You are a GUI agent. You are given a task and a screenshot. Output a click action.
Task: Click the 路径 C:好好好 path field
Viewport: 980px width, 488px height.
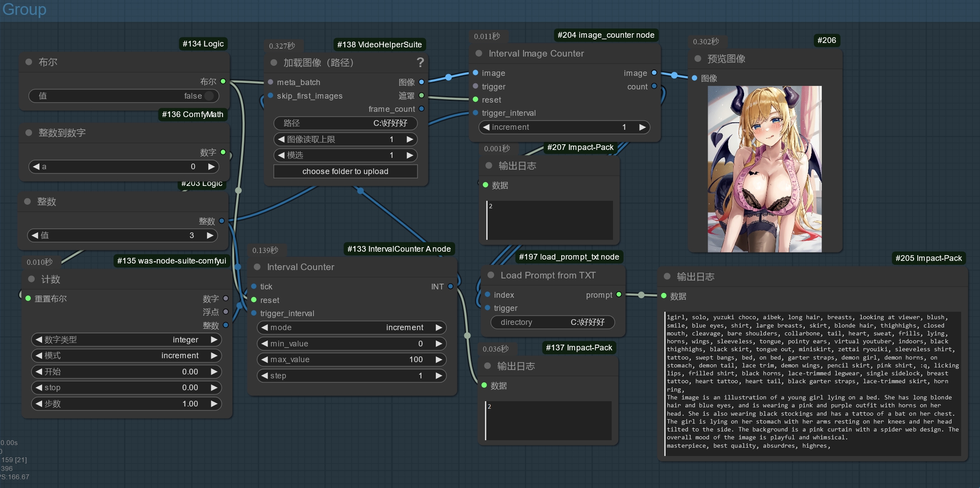[x=346, y=123]
